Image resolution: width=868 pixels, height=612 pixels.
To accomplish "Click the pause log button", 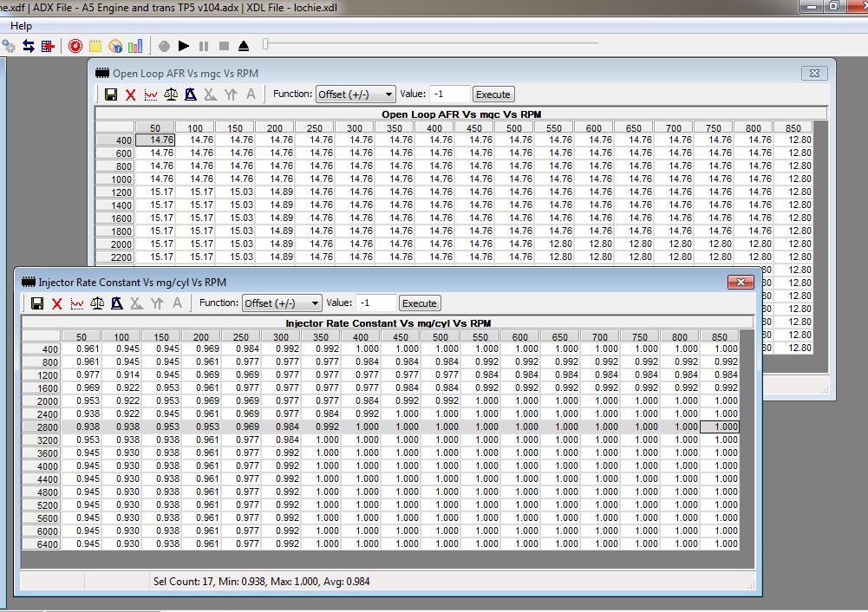I will [204, 47].
